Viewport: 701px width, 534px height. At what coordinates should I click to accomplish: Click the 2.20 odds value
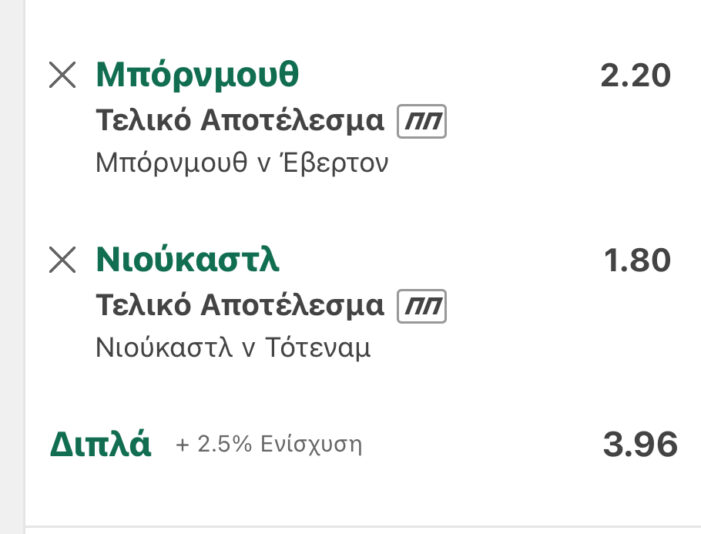(635, 76)
